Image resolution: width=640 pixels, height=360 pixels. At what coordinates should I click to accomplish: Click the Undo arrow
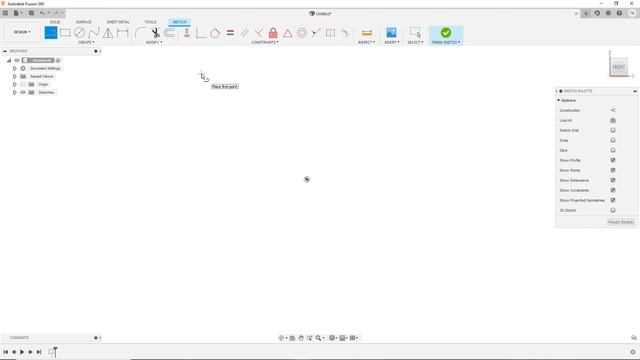click(x=42, y=13)
